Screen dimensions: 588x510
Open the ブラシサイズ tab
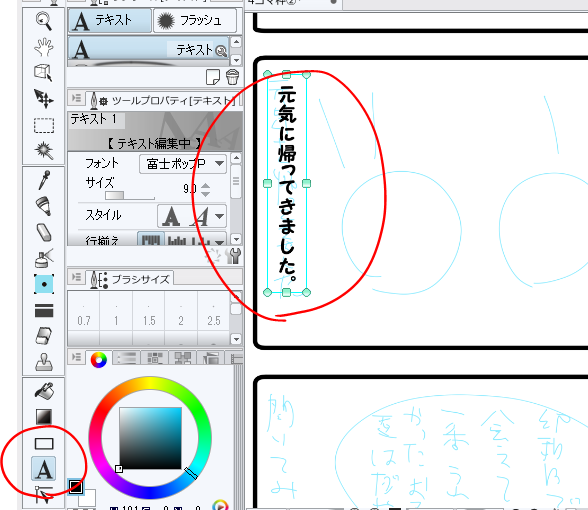(x=130, y=279)
